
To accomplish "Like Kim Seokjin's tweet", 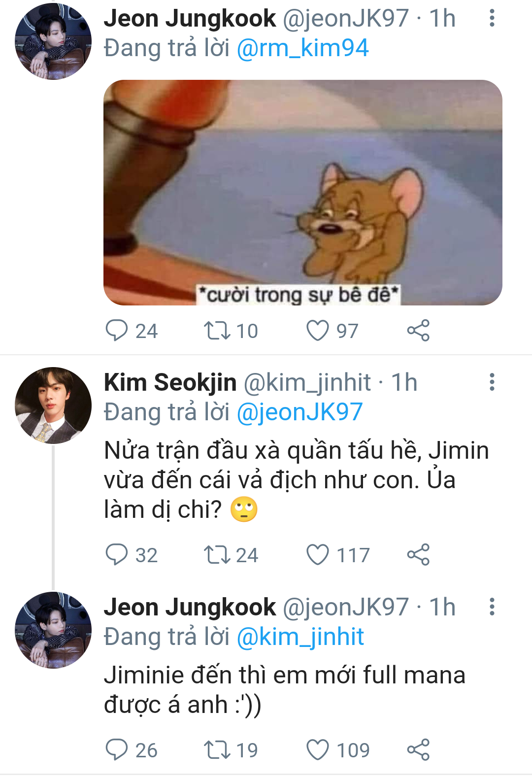I will [318, 554].
